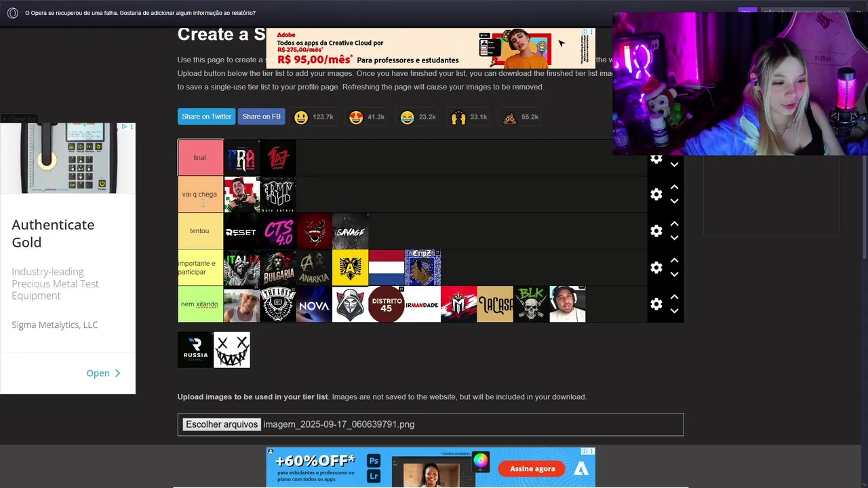Image resolution: width=868 pixels, height=488 pixels.
Task: Open settings gear for 'importante e participar' row
Action: [656, 268]
